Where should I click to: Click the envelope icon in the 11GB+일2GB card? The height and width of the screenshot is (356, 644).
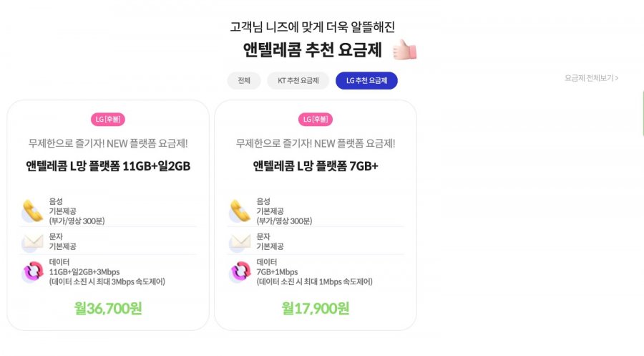pos(32,242)
